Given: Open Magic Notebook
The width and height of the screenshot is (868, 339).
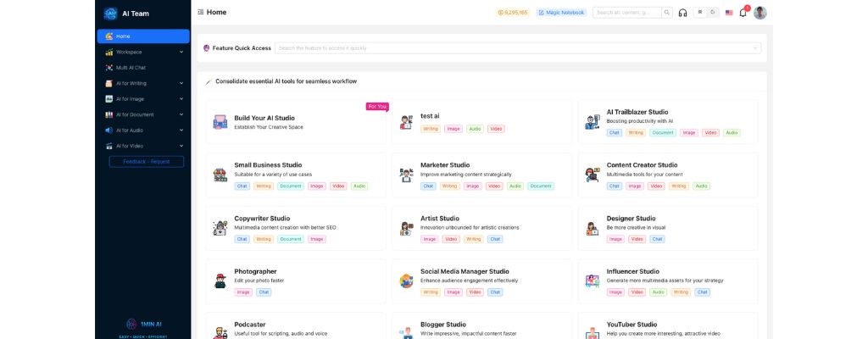Looking at the screenshot, I should (561, 13).
